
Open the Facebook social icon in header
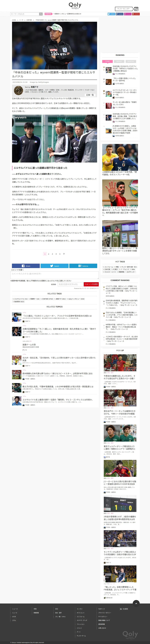click(x=119, y=14)
